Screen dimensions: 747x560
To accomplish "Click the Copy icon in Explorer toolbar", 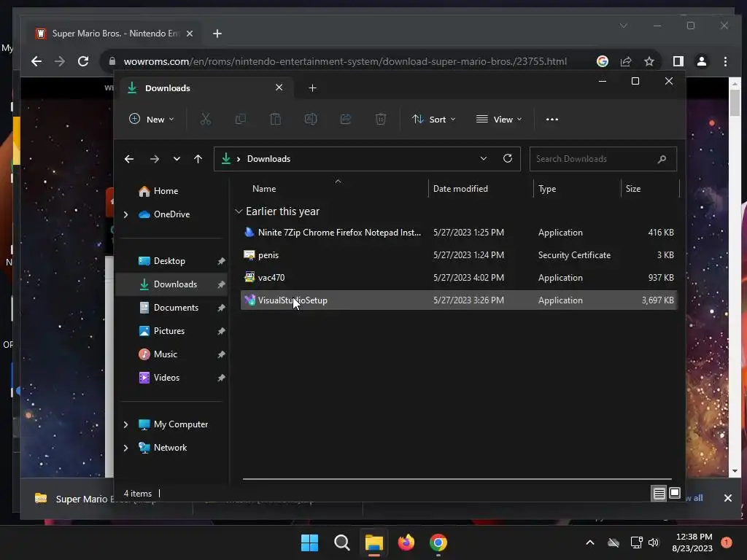I will click(241, 119).
